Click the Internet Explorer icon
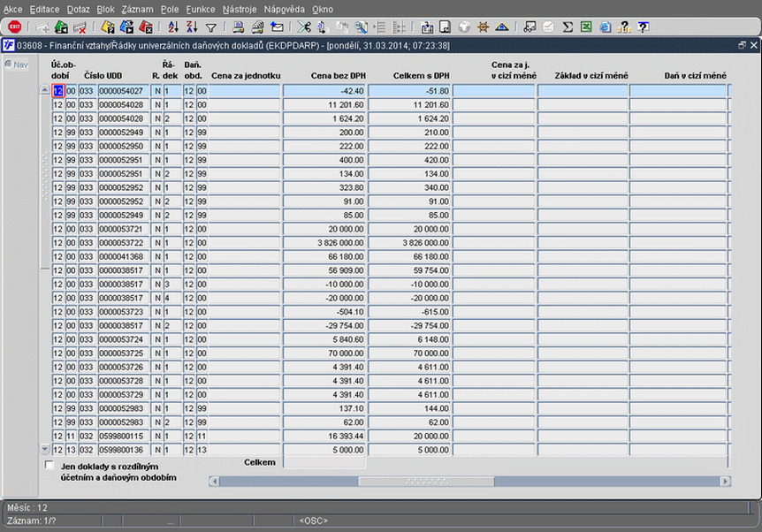The image size is (762, 532). coord(605,27)
